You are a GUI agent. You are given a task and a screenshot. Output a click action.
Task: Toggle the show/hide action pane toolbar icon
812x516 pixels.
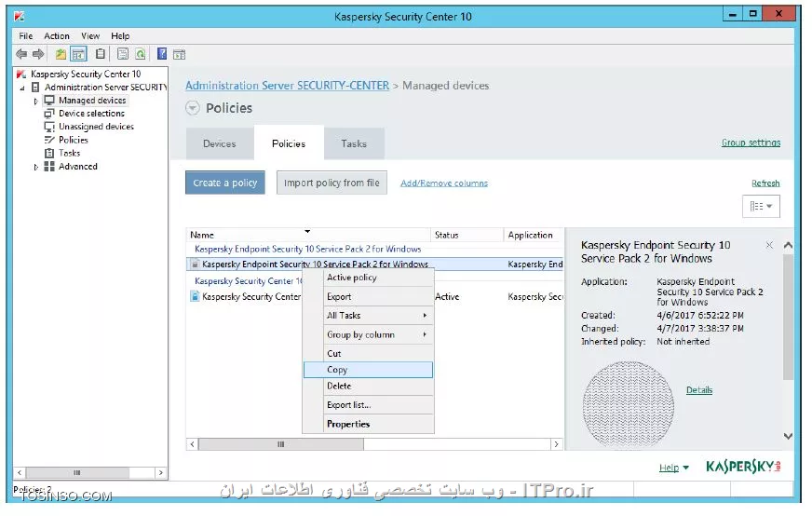coord(179,54)
